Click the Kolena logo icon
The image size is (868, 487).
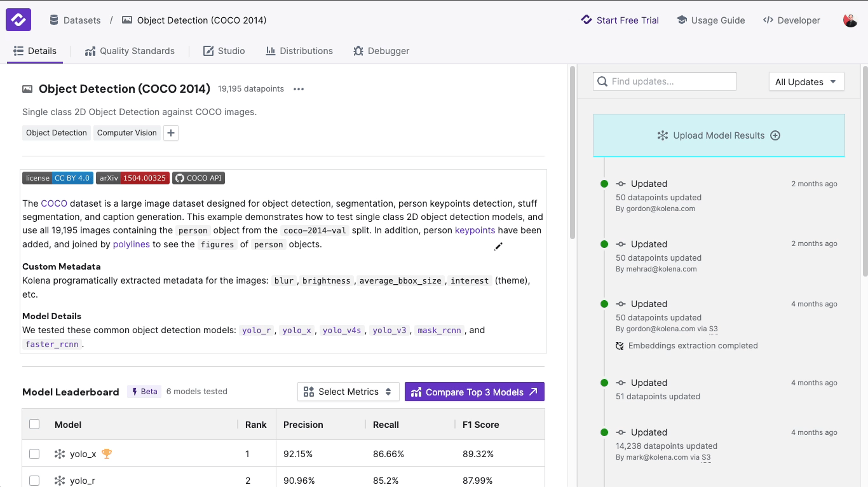pyautogui.click(x=18, y=20)
